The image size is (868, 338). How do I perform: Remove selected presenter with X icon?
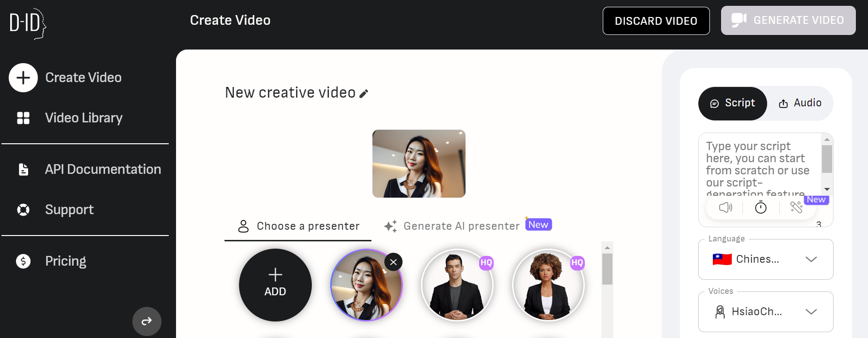393,262
